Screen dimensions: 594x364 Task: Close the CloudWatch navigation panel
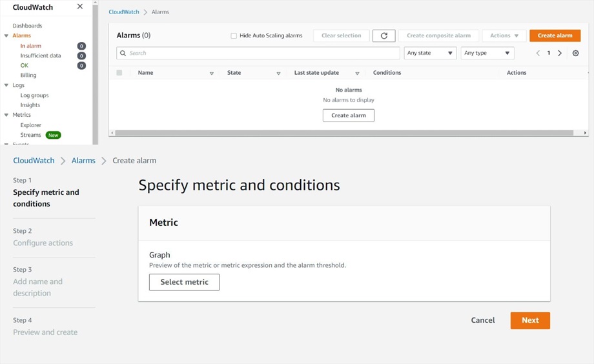coord(80,6)
